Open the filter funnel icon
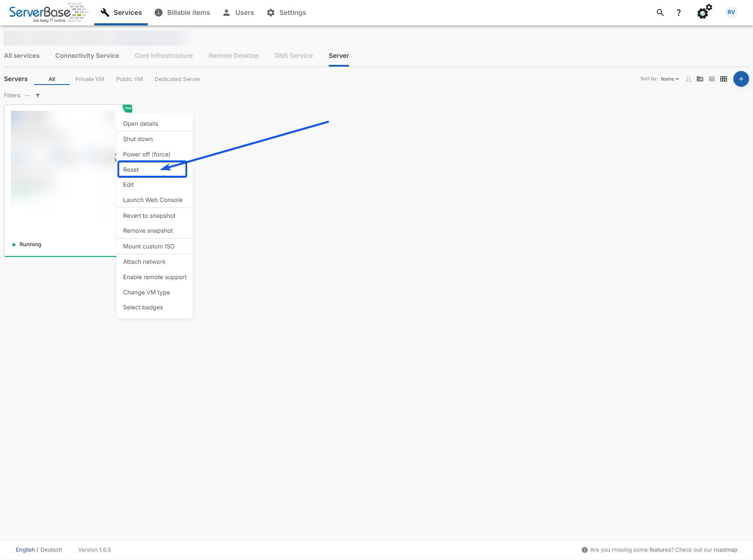The image size is (753, 560). pyautogui.click(x=38, y=96)
